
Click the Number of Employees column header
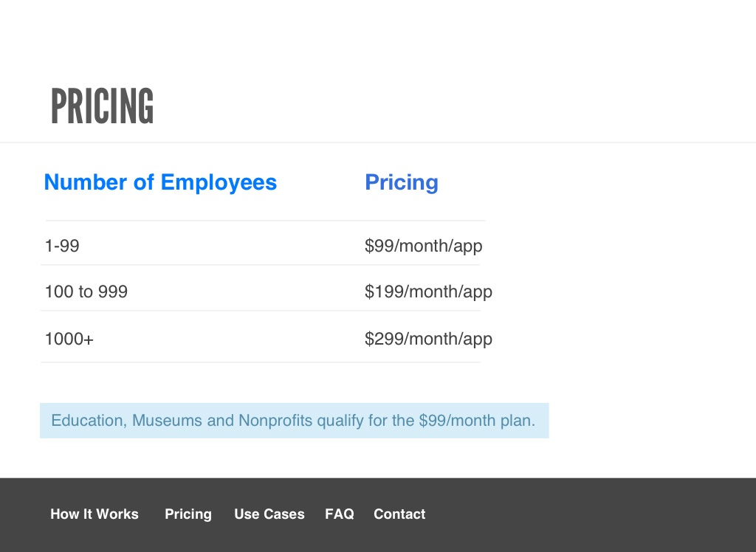coord(160,182)
